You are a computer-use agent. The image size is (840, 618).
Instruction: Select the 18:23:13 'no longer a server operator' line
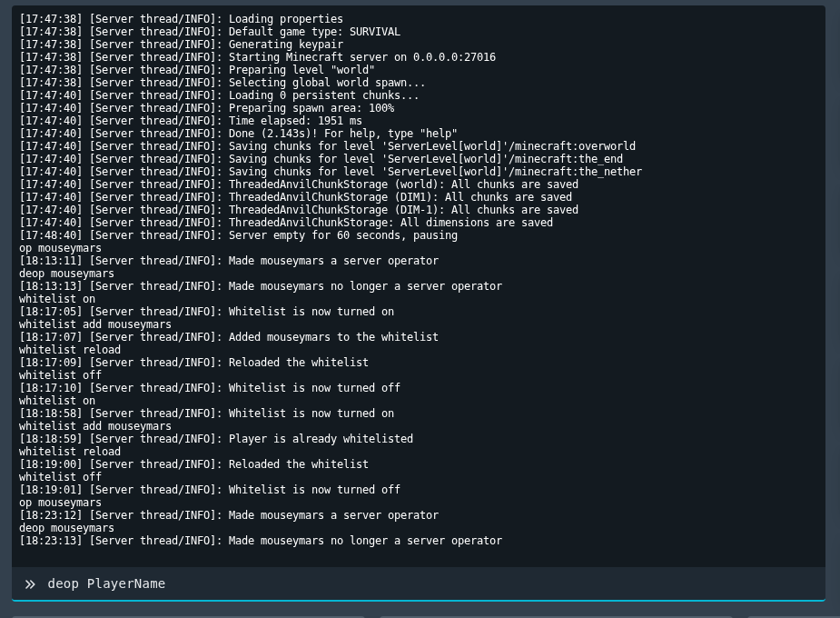(x=261, y=541)
